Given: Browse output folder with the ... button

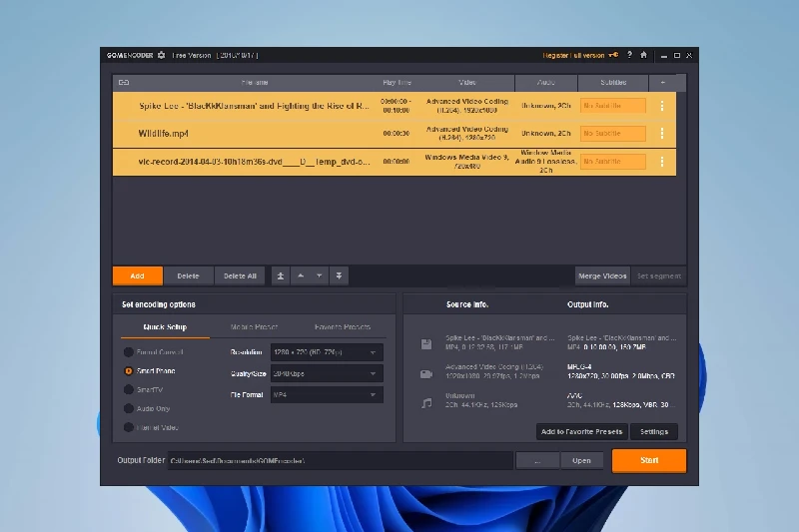Looking at the screenshot, I should [x=537, y=461].
